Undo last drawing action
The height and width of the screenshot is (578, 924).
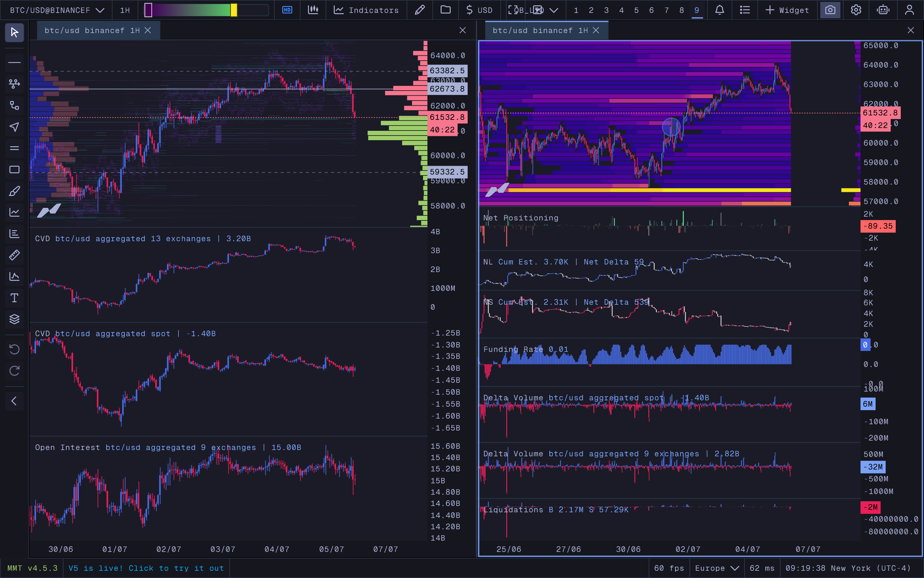[x=14, y=349]
